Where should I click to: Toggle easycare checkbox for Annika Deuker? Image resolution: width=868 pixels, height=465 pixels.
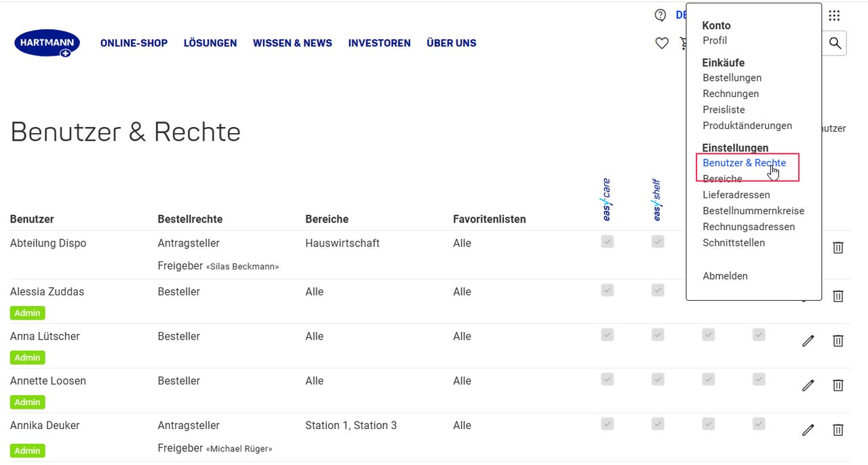point(607,424)
